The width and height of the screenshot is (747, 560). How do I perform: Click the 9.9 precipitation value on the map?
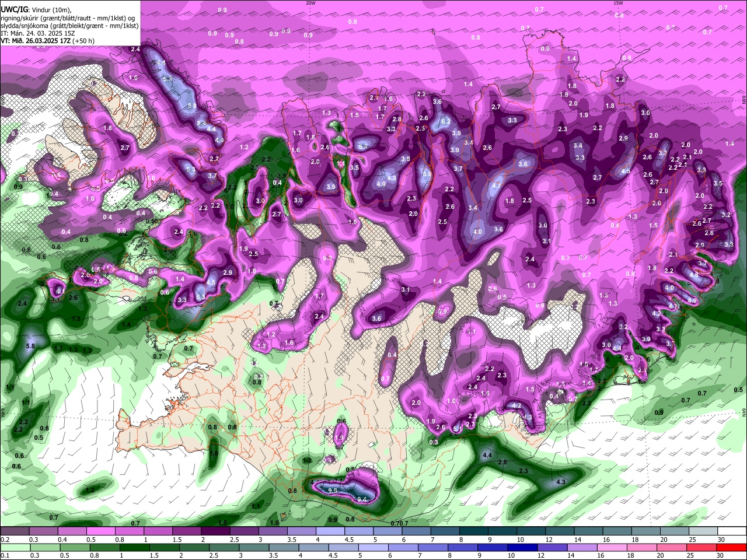point(333,491)
